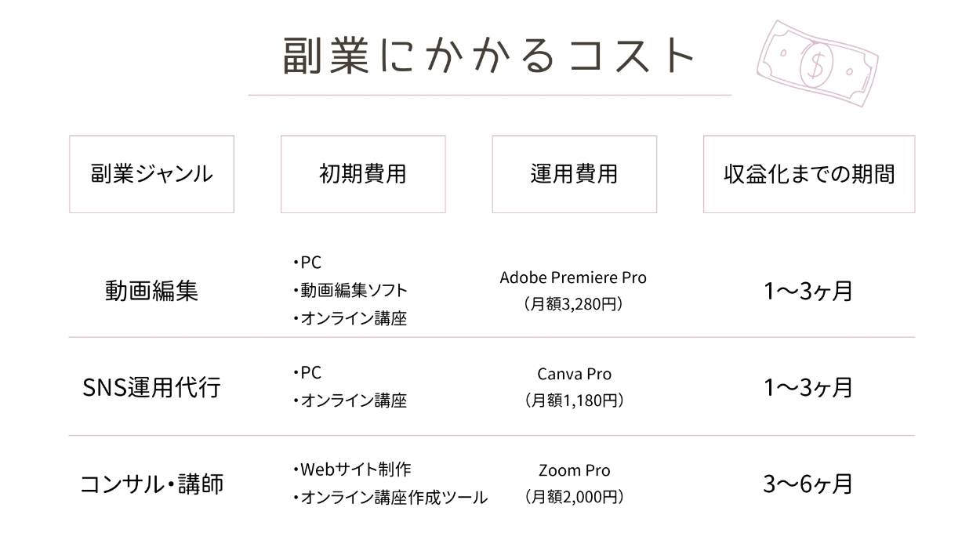Click the オンライン講座作成ツール bullet item
This screenshot has height=551, width=980.
click(x=389, y=497)
